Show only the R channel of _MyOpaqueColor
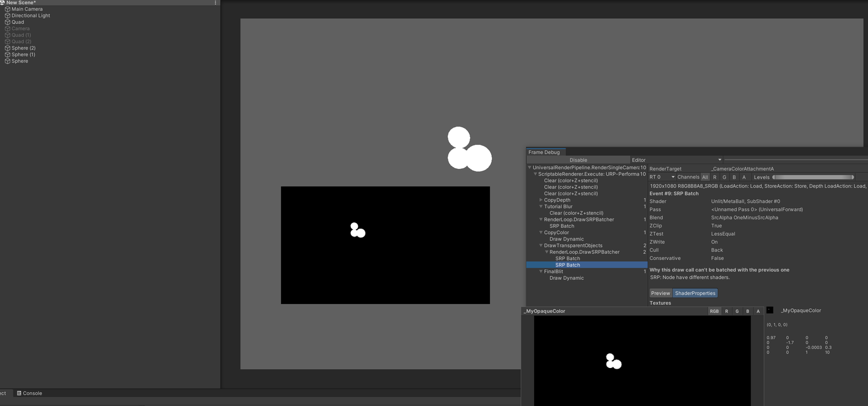868x406 pixels. coord(727,311)
